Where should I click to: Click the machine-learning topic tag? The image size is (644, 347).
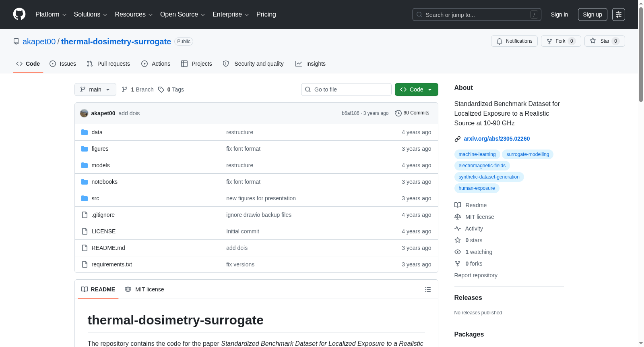point(477,154)
